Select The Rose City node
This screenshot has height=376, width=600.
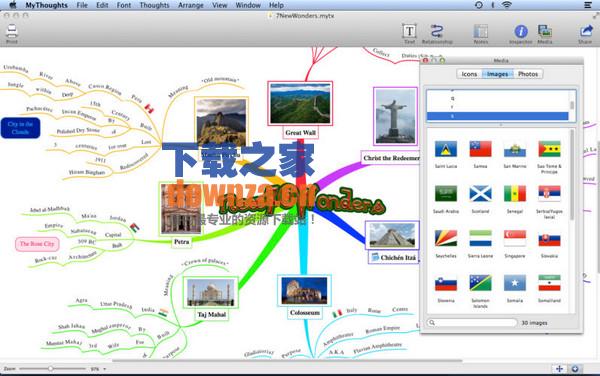coord(37,244)
